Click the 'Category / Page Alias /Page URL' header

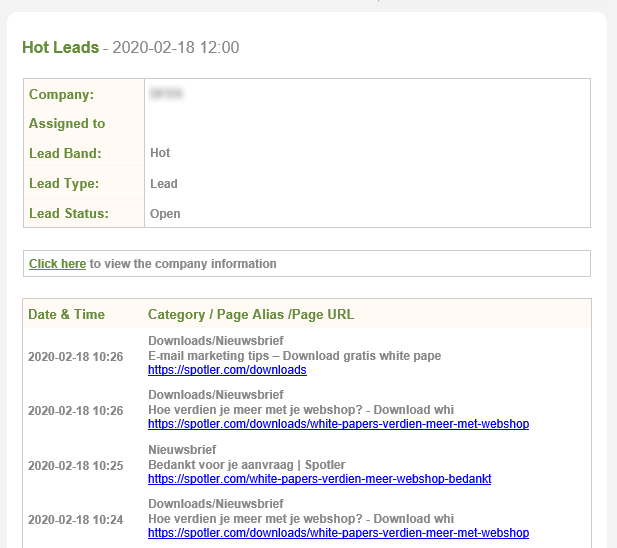pos(251,314)
